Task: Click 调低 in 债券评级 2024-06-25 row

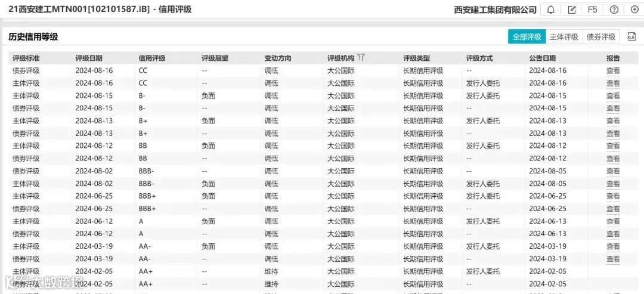Action: click(x=271, y=209)
